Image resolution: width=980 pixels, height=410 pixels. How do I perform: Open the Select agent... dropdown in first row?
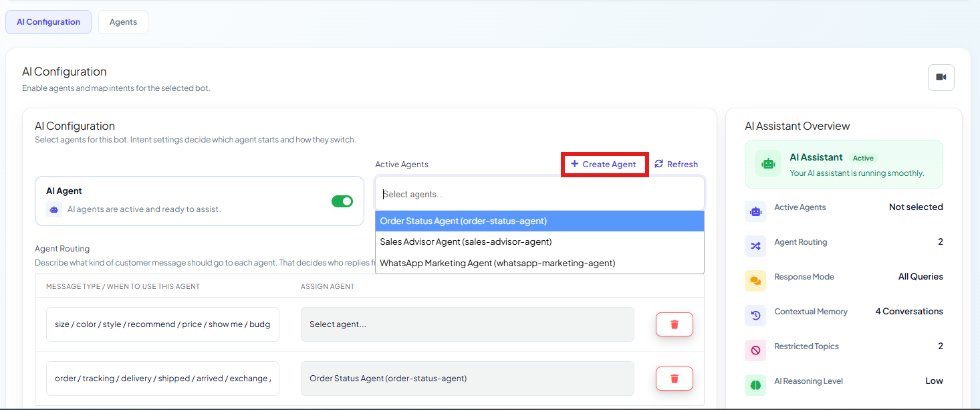pyautogui.click(x=467, y=324)
